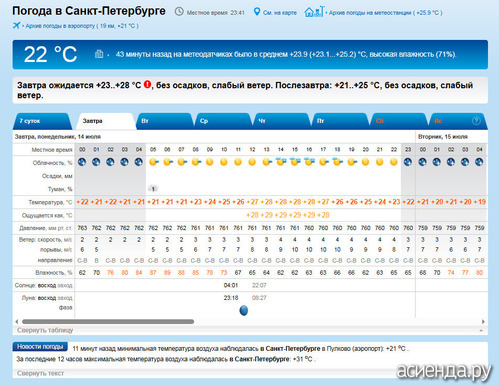
Task: Click the left scroll arrow of table
Action: [x=17, y=322]
